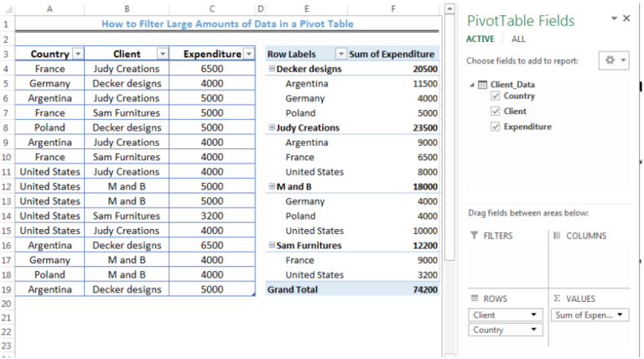Screen dimensions: 644x359
Task: Open the Client field dropdown in ROWS
Action: pos(533,315)
